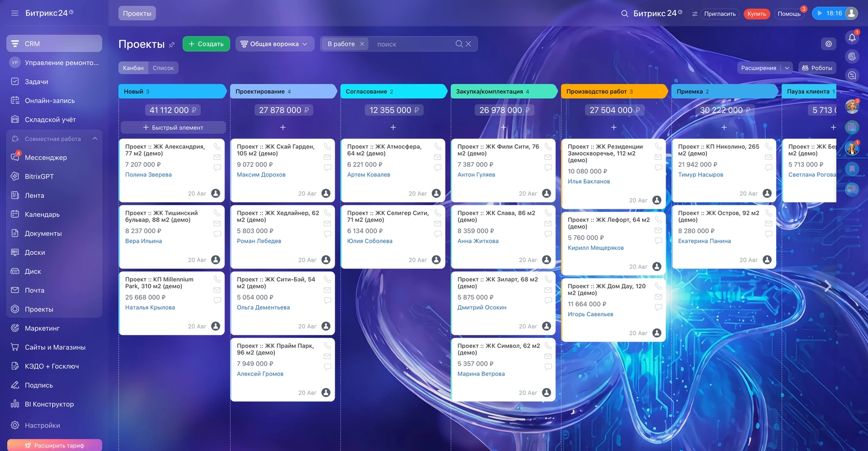The height and width of the screenshot is (451, 868).
Task: Open the Помощь button
Action: (789, 14)
